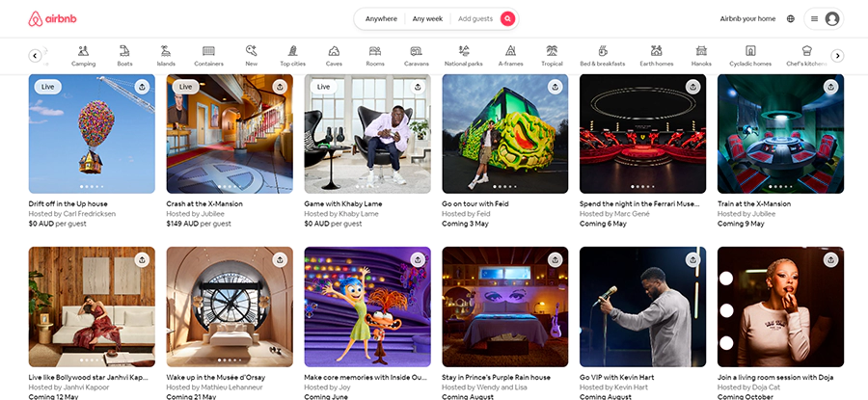The width and height of the screenshot is (868, 400).
Task: Click the Go VIP with Kevin Hart title
Action: (616, 377)
